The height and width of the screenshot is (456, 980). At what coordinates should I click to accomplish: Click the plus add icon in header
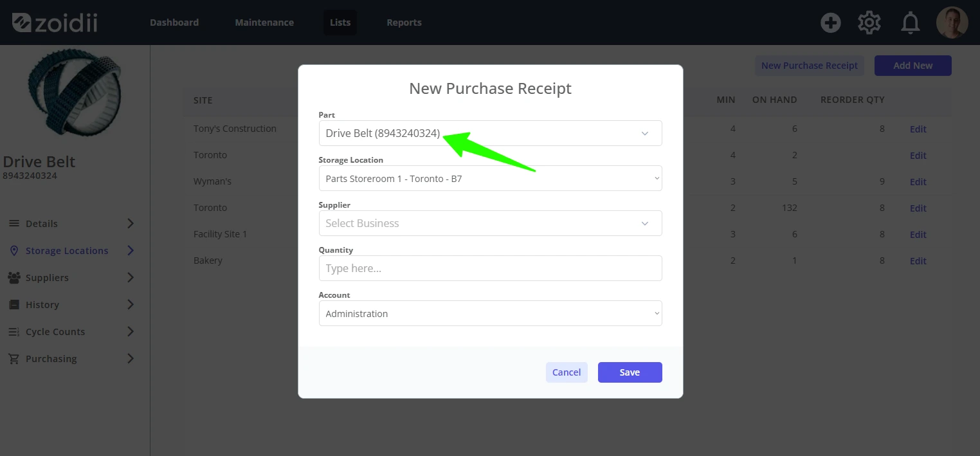831,23
